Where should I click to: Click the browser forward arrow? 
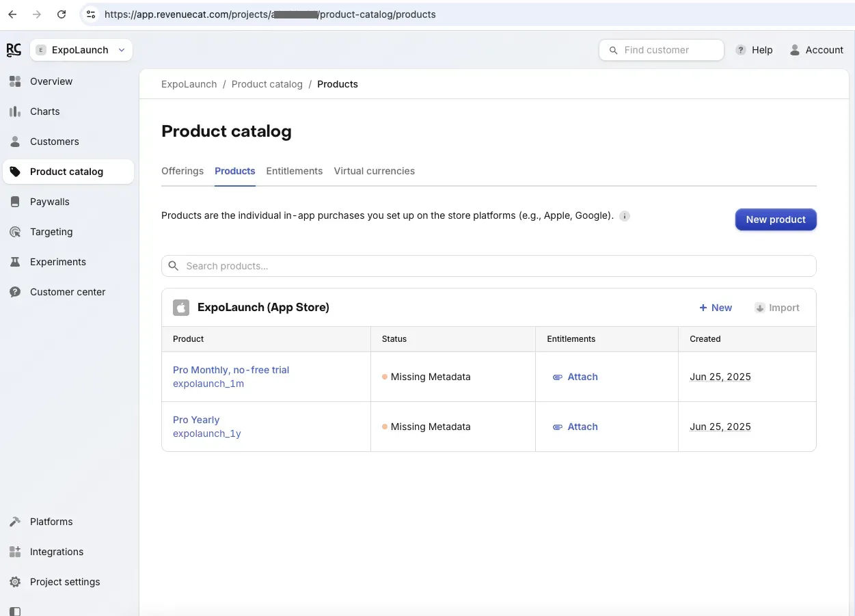point(37,14)
